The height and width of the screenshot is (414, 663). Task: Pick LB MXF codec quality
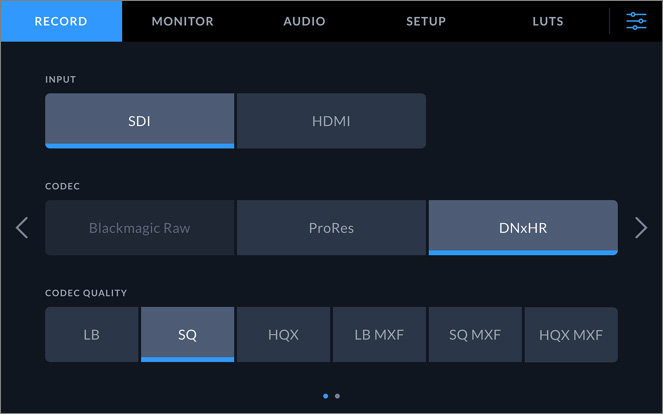[379, 335]
